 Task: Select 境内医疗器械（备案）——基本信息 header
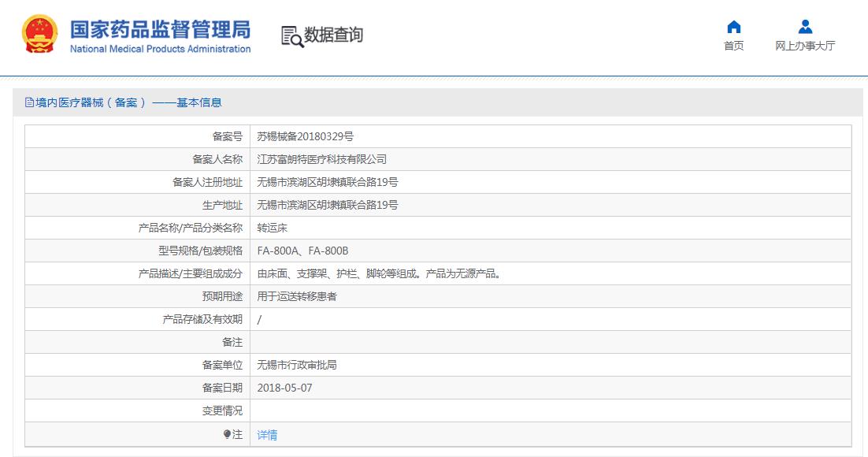[x=128, y=102]
